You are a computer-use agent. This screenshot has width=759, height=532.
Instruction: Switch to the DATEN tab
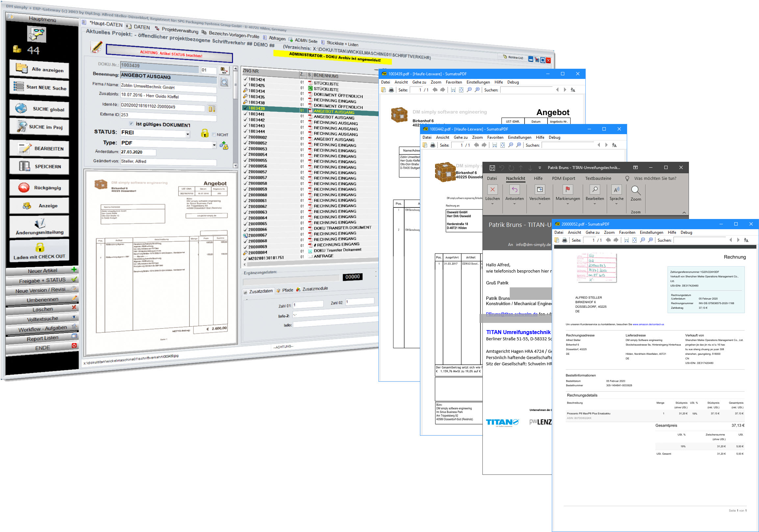pos(138,27)
